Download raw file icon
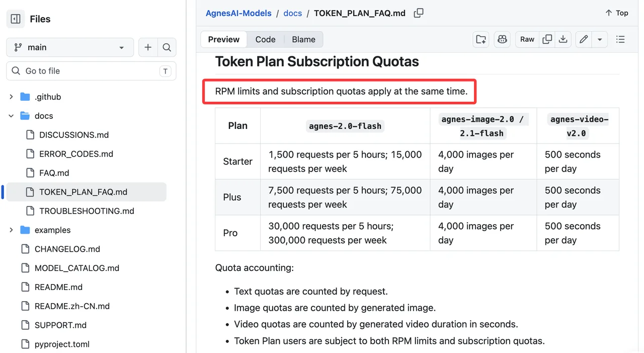 coord(563,39)
